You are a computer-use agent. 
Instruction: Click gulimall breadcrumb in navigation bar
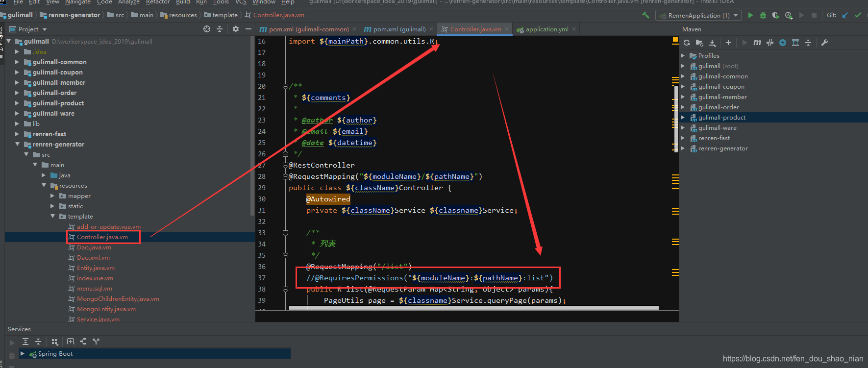click(x=17, y=15)
